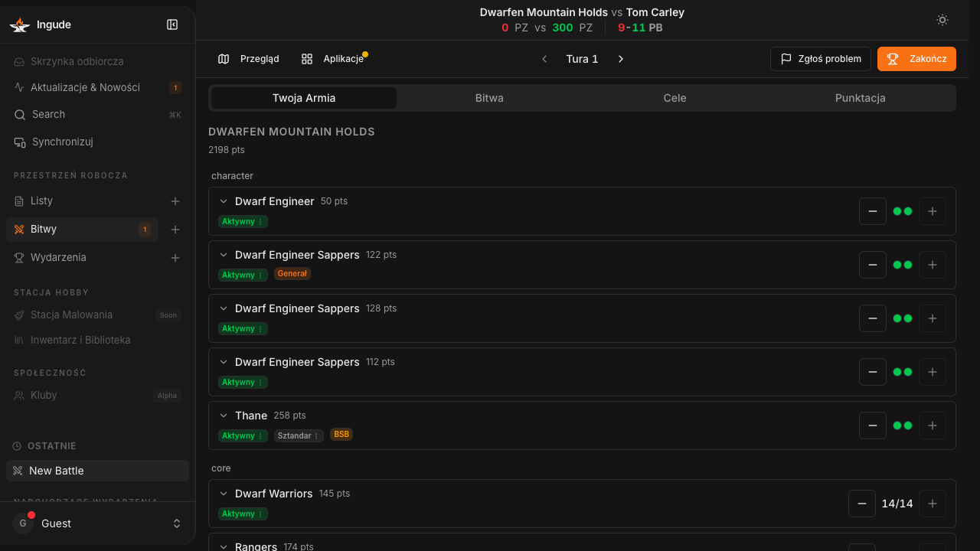This screenshot has height=551, width=980.
Task: Switch to the Twoja Armia tab
Action: click(304, 98)
